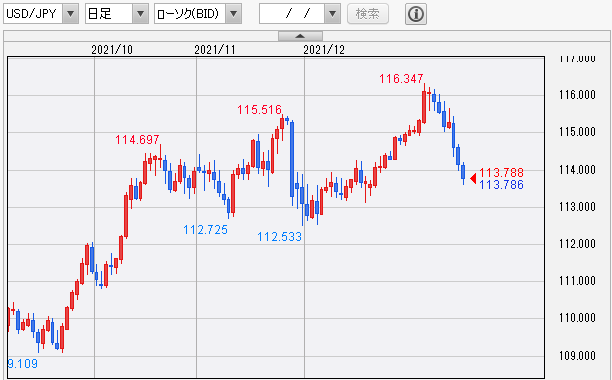This screenshot has width=612, height=380.
Task: Click the 113.000 price axis label
Action: coord(577,207)
